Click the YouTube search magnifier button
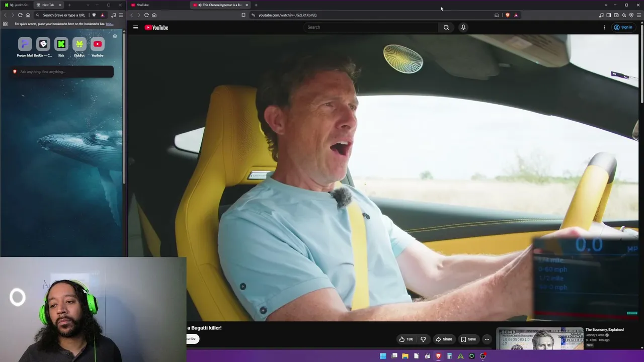644x362 pixels. click(446, 28)
